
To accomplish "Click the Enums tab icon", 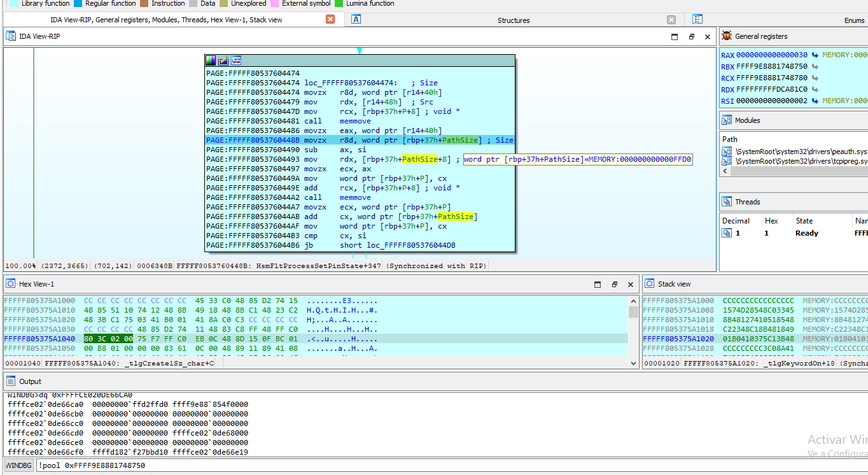I will point(697,20).
